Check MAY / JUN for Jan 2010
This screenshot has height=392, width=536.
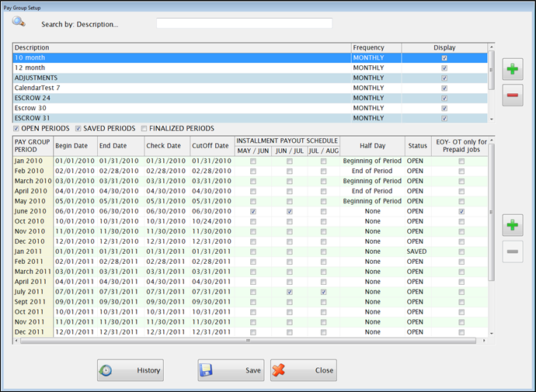click(253, 161)
